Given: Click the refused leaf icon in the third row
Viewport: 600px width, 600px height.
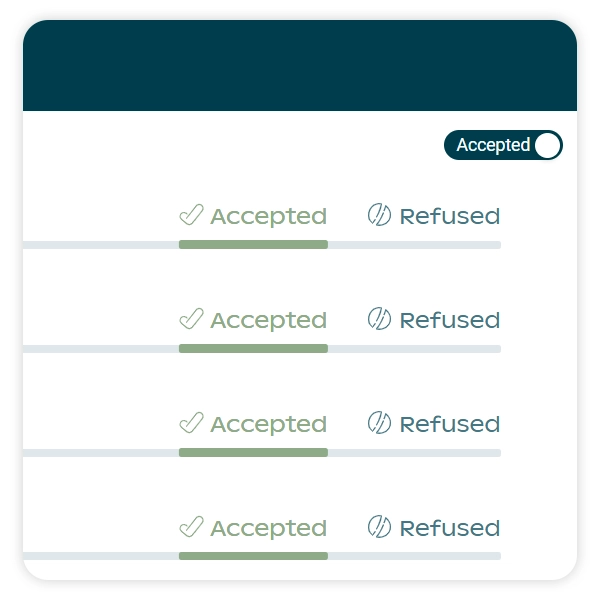Looking at the screenshot, I should [x=379, y=423].
